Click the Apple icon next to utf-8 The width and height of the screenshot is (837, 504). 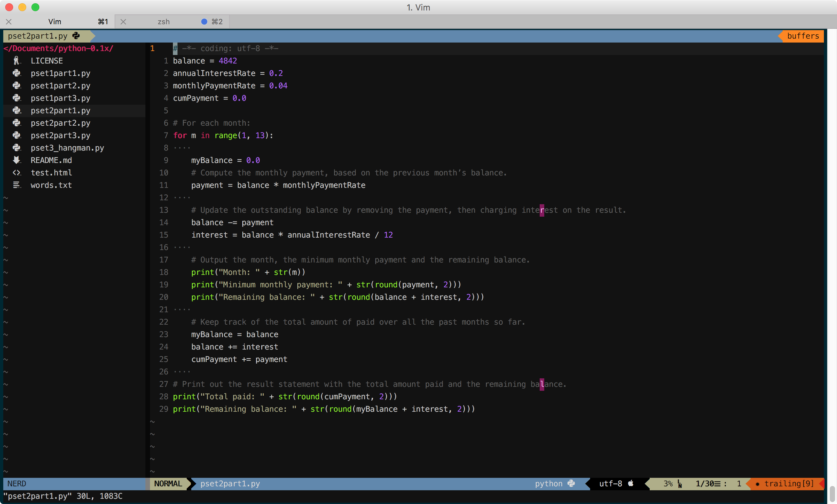tap(630, 483)
